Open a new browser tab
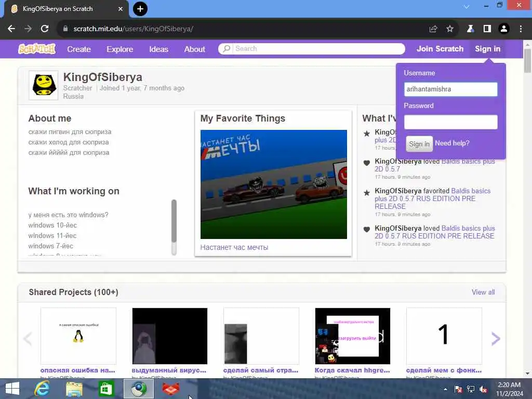 point(140,9)
